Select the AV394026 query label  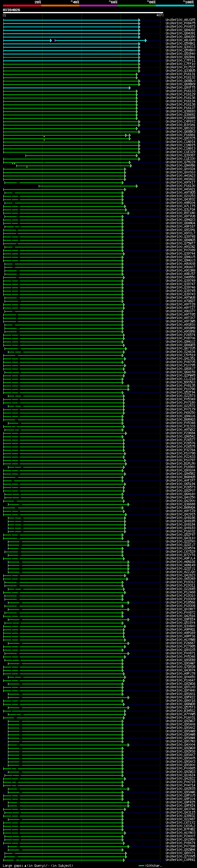(11, 10)
